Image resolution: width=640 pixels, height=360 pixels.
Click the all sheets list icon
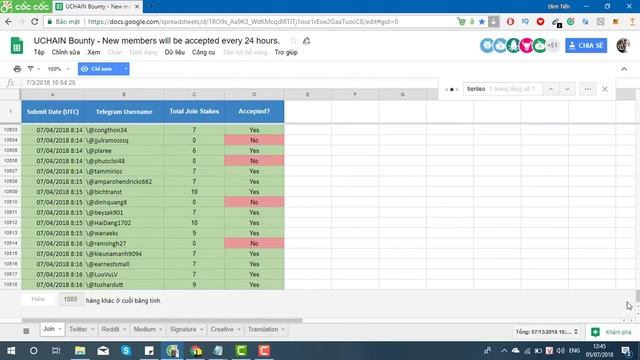tap(26, 331)
